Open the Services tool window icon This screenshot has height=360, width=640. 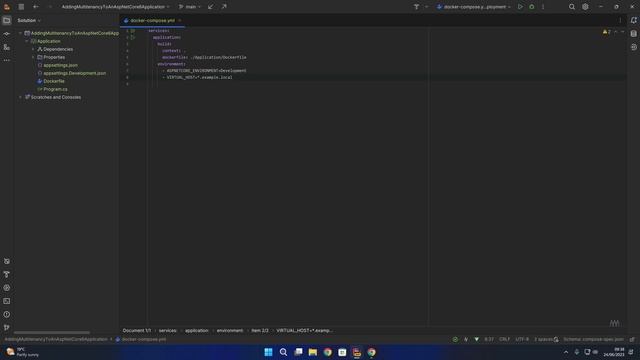click(x=7, y=288)
